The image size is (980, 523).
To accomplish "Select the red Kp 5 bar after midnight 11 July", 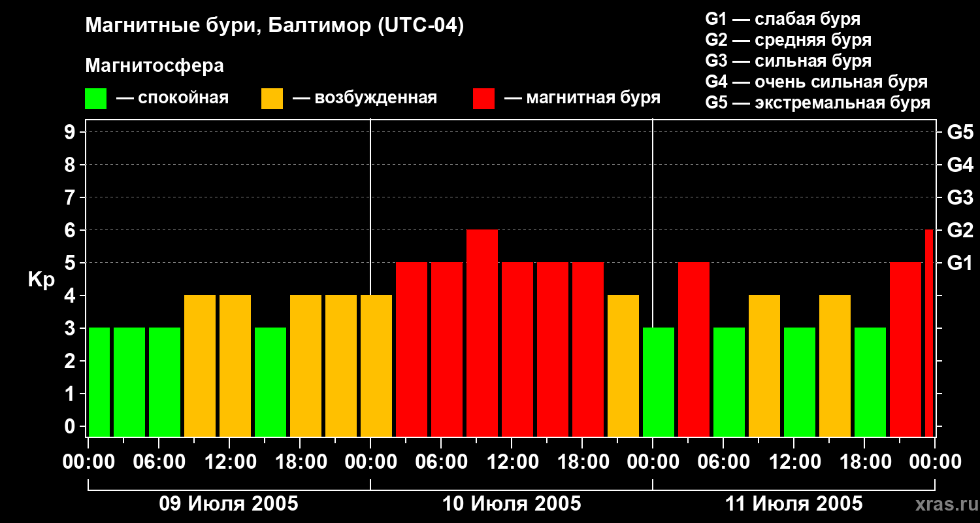I will 694,349.
